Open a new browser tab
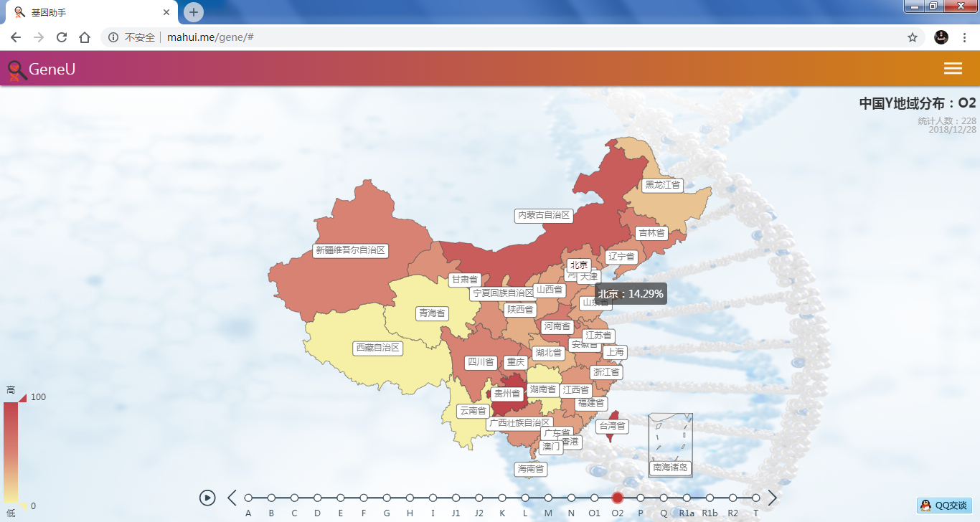Viewport: 980px width, 522px height. tap(194, 12)
